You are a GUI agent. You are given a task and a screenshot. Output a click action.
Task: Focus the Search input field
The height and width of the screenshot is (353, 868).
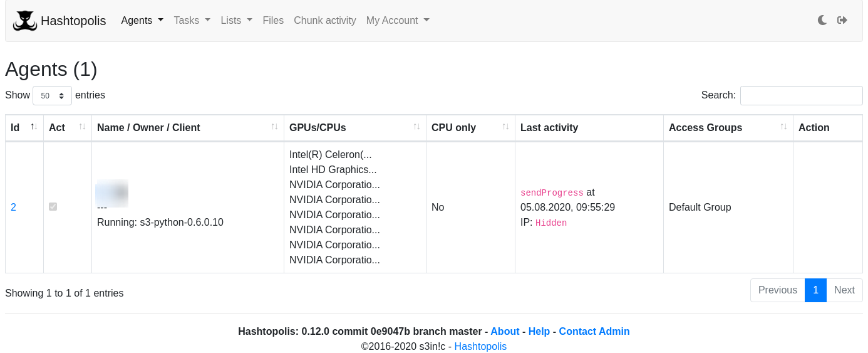[801, 95]
